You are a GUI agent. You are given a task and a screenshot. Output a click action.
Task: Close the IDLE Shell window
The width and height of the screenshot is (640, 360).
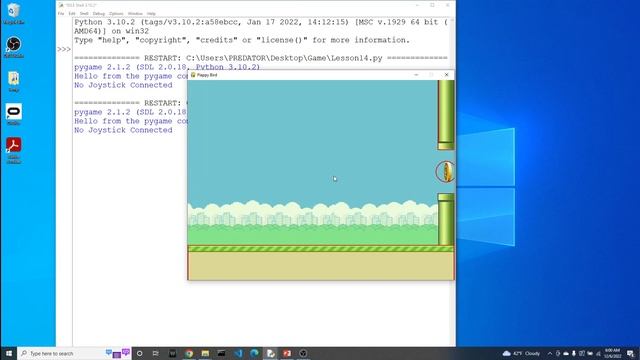(448, 5)
